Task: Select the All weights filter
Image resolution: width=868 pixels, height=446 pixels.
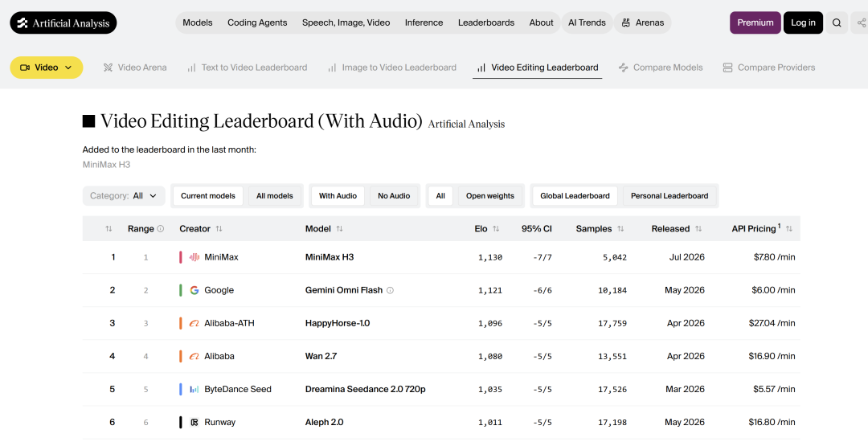Action: click(440, 196)
